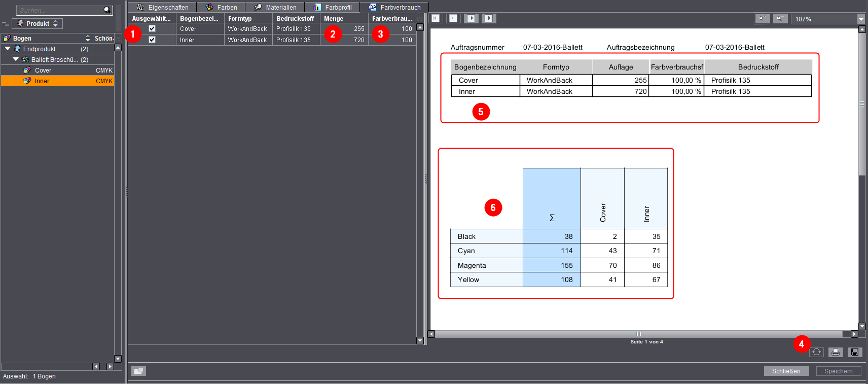The image size is (868, 384).
Task: Click the Speichern button
Action: tap(838, 371)
